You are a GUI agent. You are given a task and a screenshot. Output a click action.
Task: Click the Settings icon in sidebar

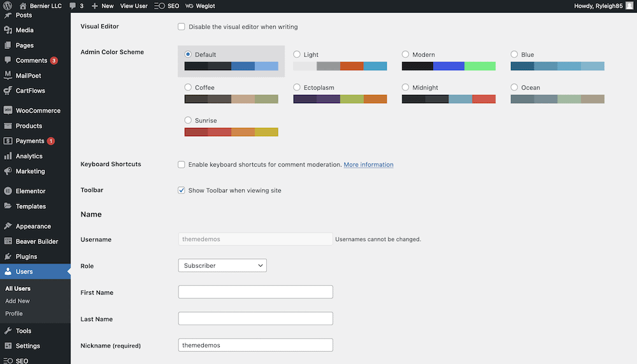8,346
